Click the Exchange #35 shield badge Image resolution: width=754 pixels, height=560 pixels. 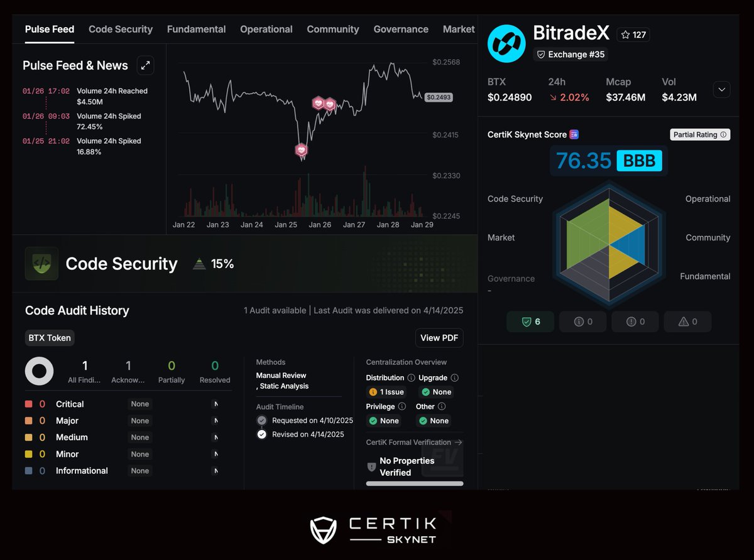(571, 55)
